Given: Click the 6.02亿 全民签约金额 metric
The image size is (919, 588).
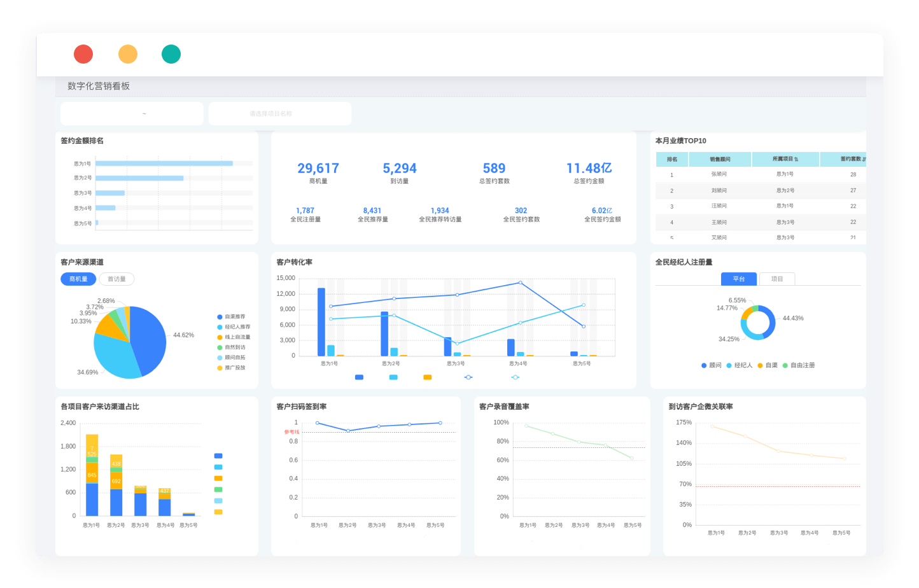Looking at the screenshot, I should (603, 214).
